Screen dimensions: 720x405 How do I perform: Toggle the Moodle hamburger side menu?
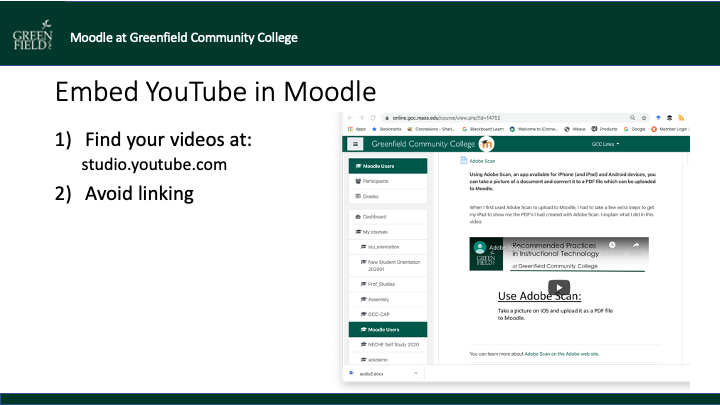click(x=355, y=144)
